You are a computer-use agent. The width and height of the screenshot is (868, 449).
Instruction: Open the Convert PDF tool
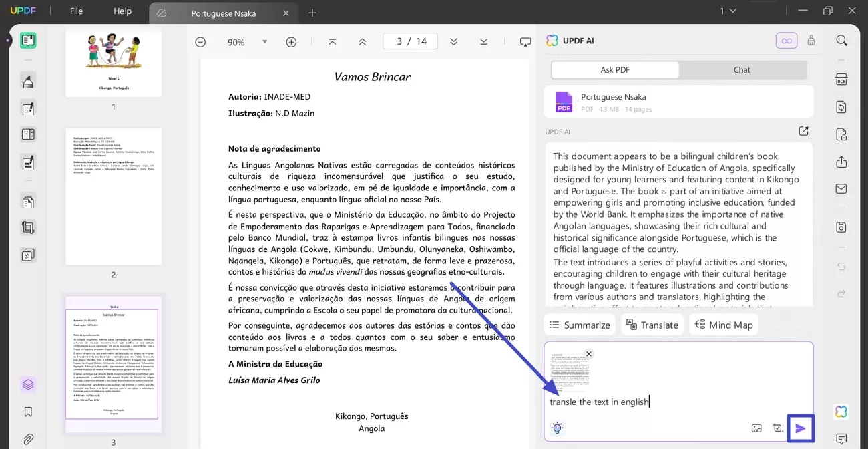tap(841, 107)
